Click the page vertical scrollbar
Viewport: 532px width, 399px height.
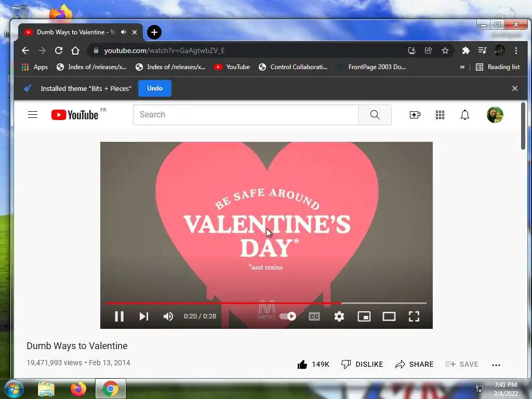coord(523,126)
